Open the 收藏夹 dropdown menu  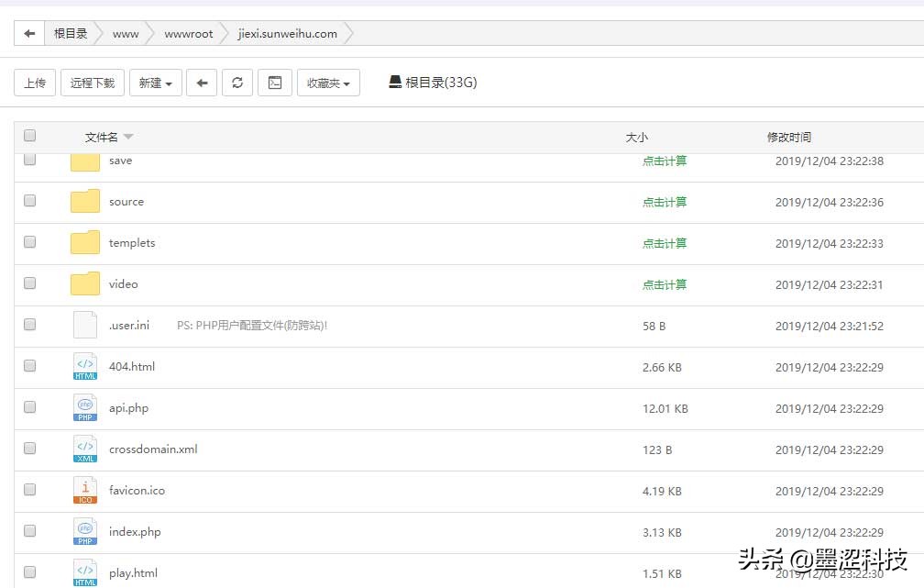pos(327,83)
